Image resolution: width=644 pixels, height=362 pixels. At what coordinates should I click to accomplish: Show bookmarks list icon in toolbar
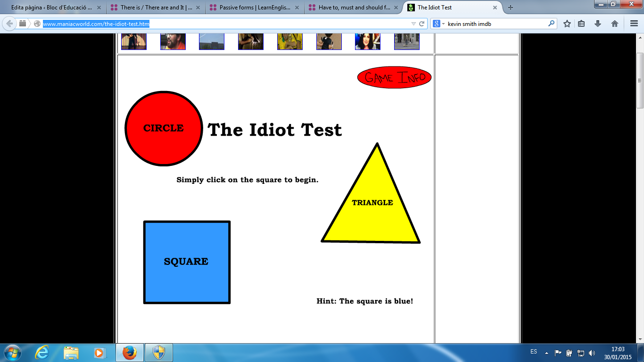581,24
